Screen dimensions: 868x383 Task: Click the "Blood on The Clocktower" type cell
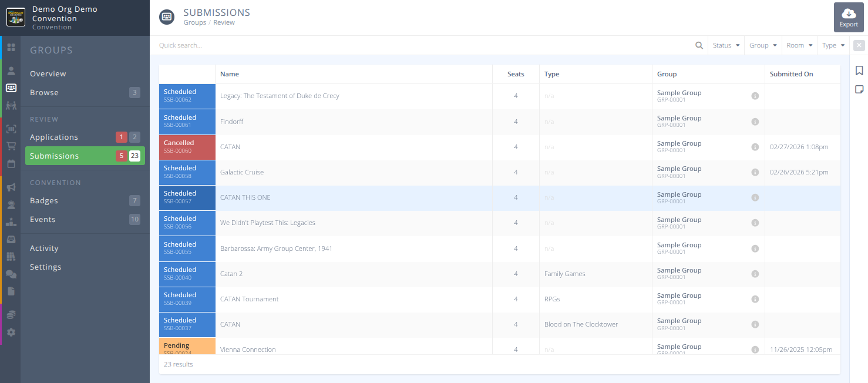pos(596,324)
